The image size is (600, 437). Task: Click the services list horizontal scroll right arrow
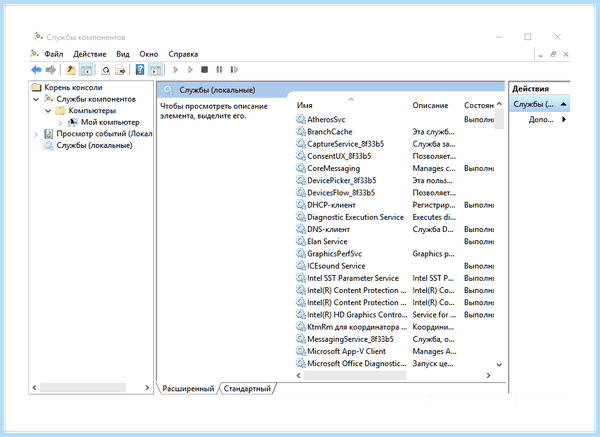tap(488, 375)
